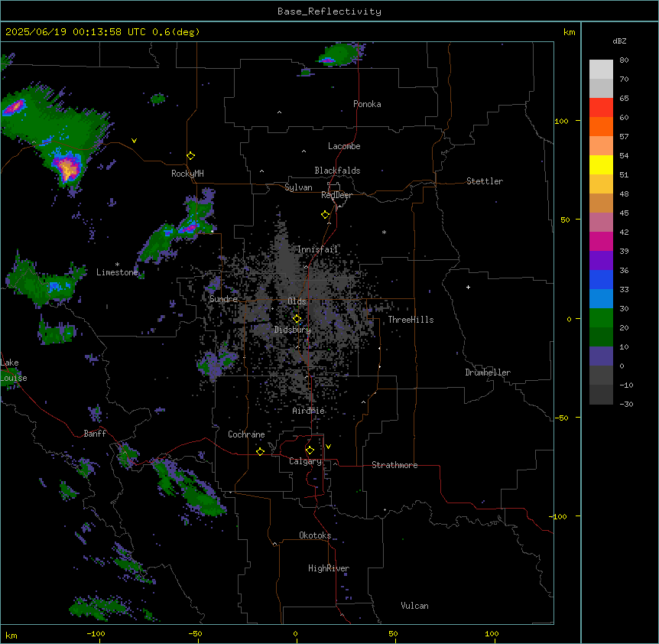Click the RockyMH label
The height and width of the screenshot is (644, 659).
[x=187, y=174]
